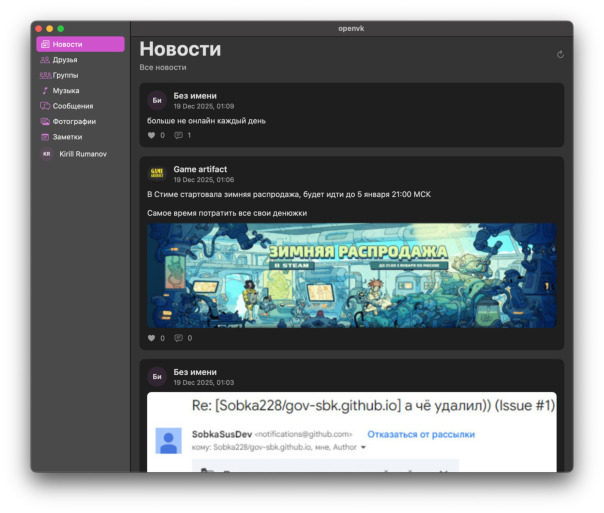Viewport: 604px width, 513px height.
Task: Click the large Новости page heading
Action: point(180,49)
